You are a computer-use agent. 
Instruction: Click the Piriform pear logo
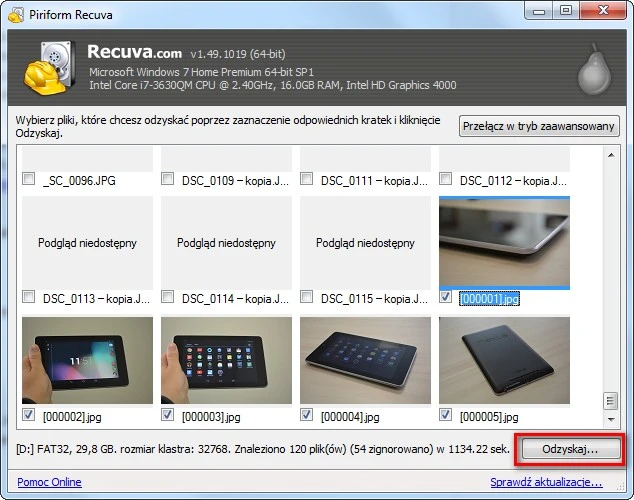pos(594,70)
